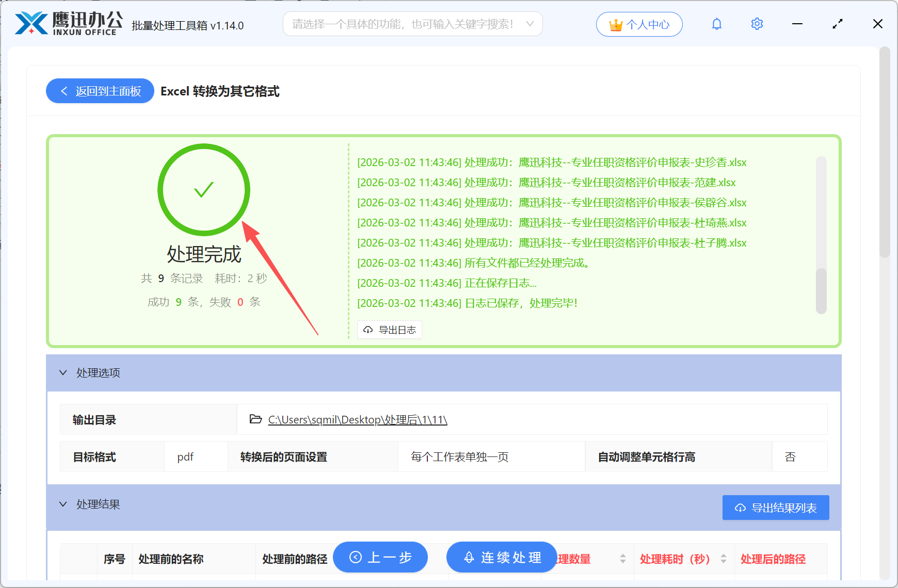Open the output directory path link

(x=357, y=419)
